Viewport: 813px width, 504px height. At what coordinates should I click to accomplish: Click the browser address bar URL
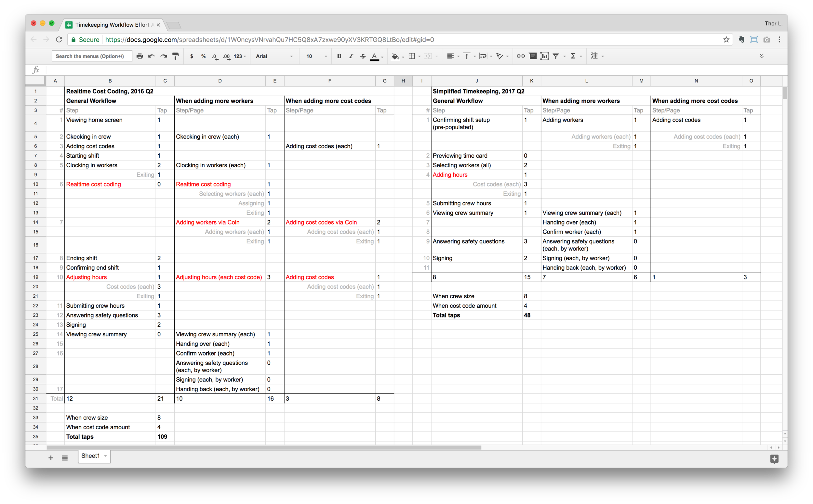click(x=270, y=40)
